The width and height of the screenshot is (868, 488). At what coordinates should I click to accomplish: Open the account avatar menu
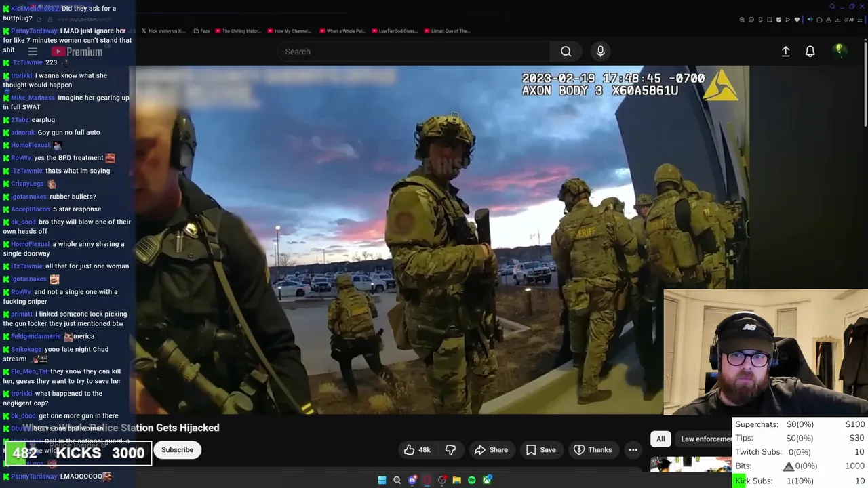840,51
